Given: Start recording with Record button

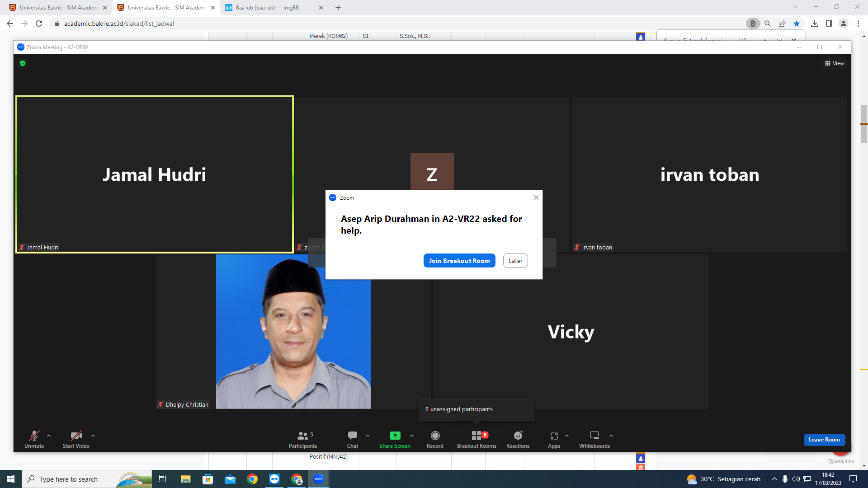Looking at the screenshot, I should click(435, 439).
